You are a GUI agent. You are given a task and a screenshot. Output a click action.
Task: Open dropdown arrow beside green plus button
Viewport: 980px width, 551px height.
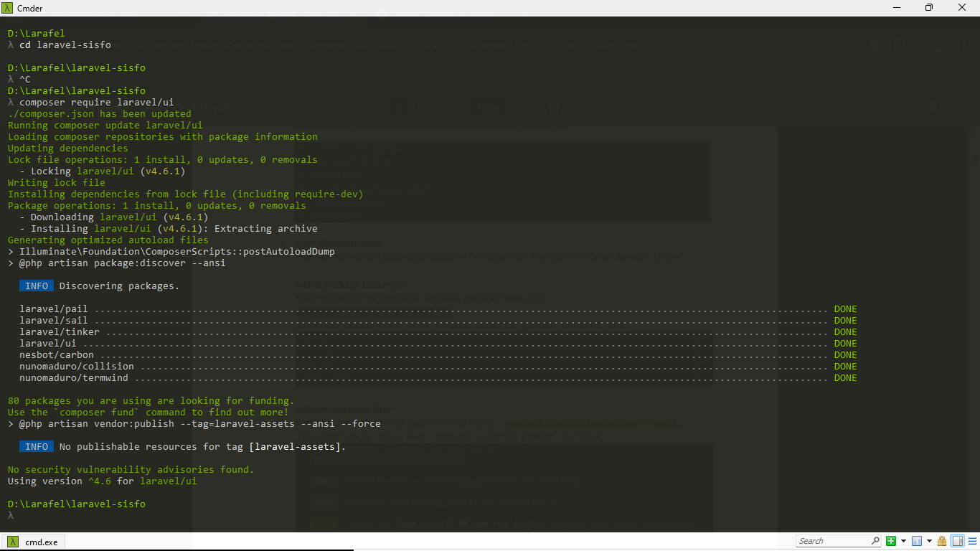pos(903,541)
